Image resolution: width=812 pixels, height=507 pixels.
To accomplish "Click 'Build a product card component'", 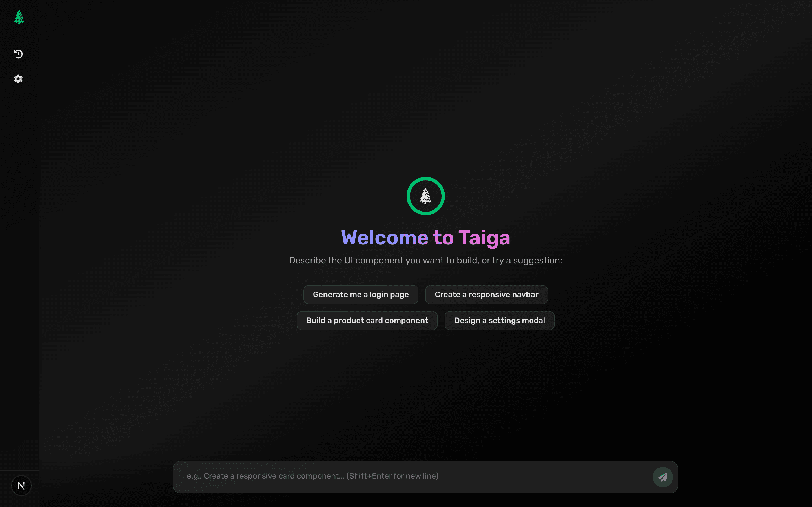I will [x=367, y=320].
